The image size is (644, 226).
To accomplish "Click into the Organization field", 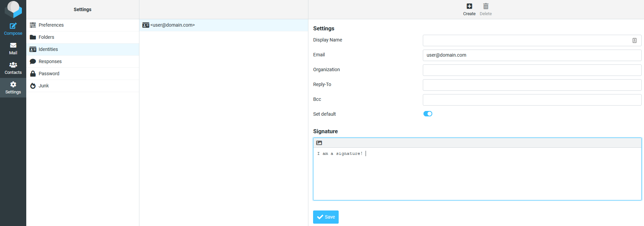I will point(532,70).
